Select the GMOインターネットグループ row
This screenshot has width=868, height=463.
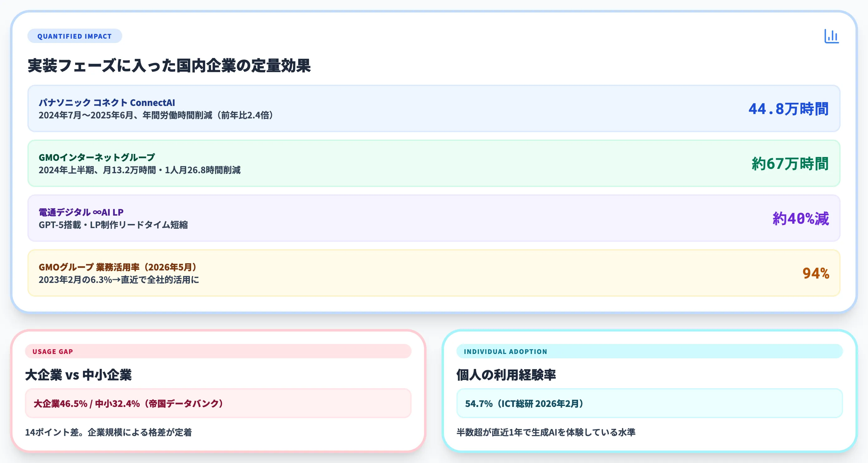click(x=434, y=163)
